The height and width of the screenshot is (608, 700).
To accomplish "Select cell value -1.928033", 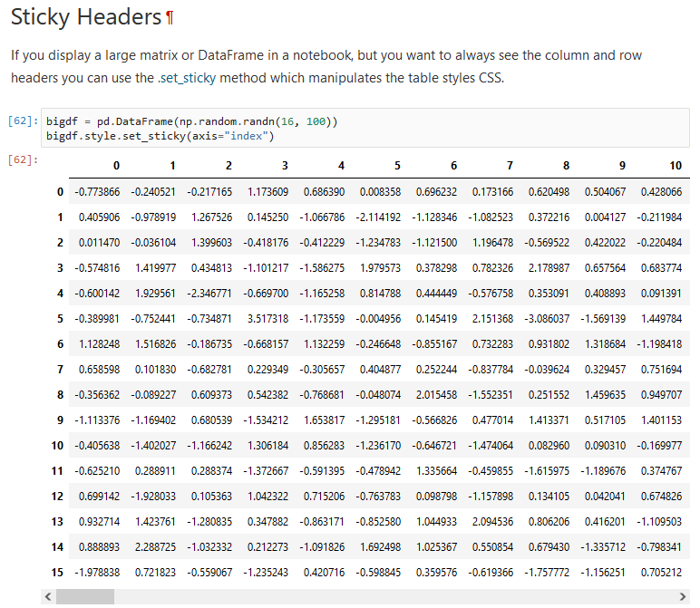I will [153, 497].
